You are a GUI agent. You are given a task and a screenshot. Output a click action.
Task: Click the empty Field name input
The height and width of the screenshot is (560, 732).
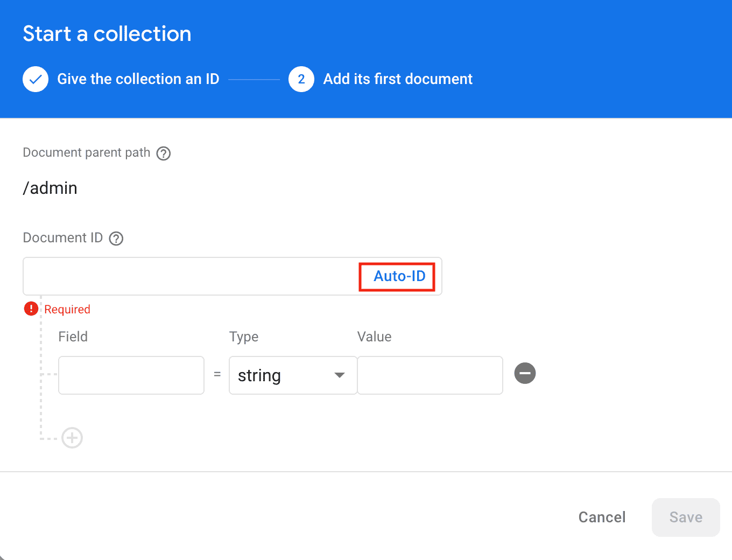[131, 375]
